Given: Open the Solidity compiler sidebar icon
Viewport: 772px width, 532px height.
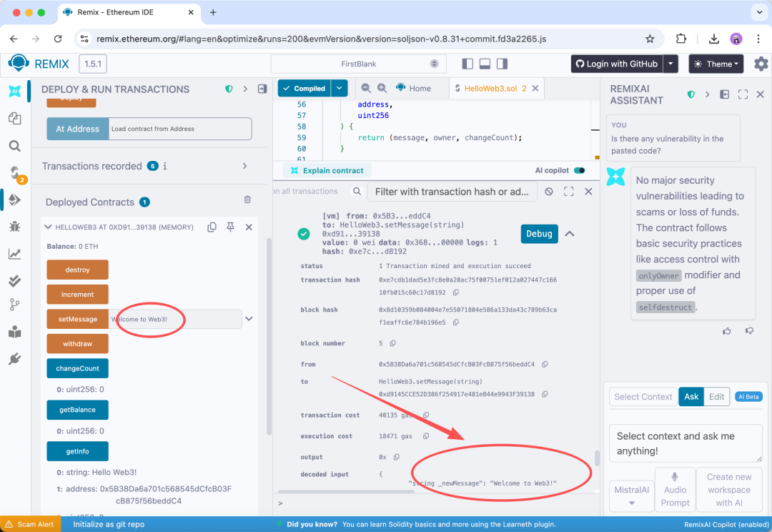Looking at the screenshot, I should (16, 173).
